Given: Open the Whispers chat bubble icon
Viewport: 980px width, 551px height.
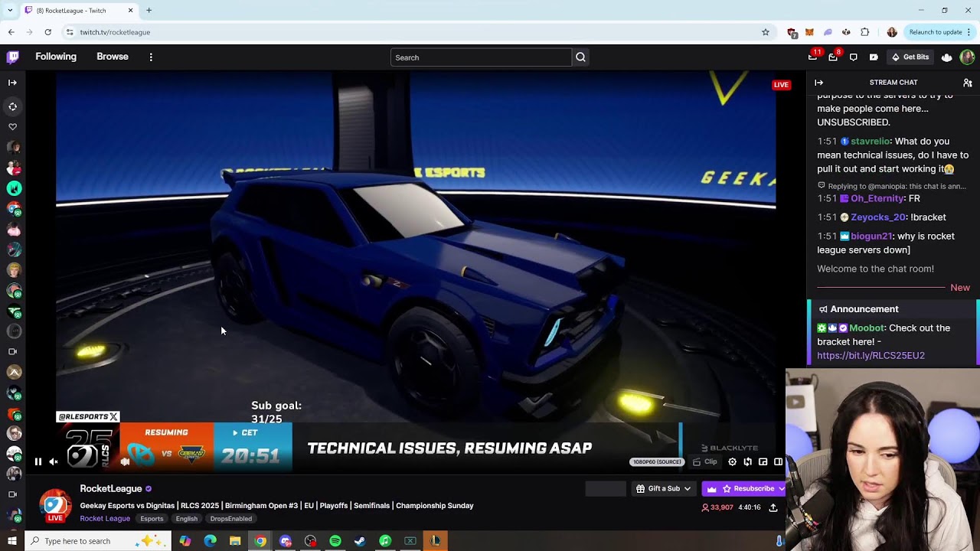Looking at the screenshot, I should pyautogui.click(x=853, y=57).
